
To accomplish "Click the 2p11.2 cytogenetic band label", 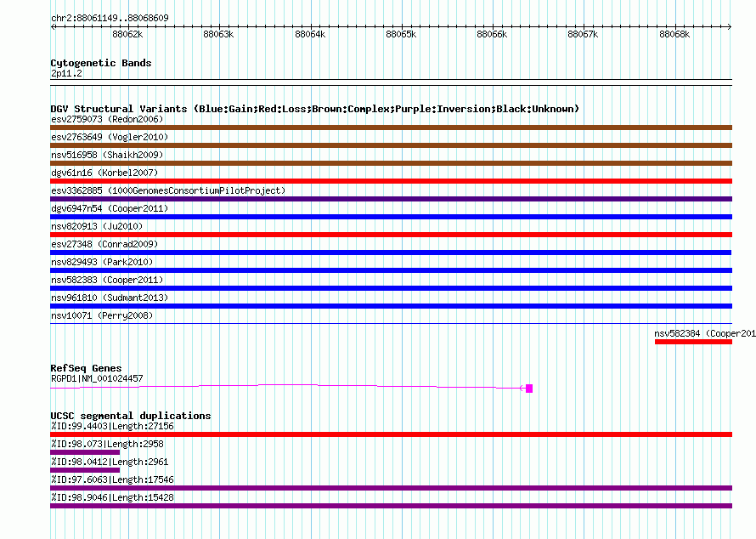I will pyautogui.click(x=66, y=73).
